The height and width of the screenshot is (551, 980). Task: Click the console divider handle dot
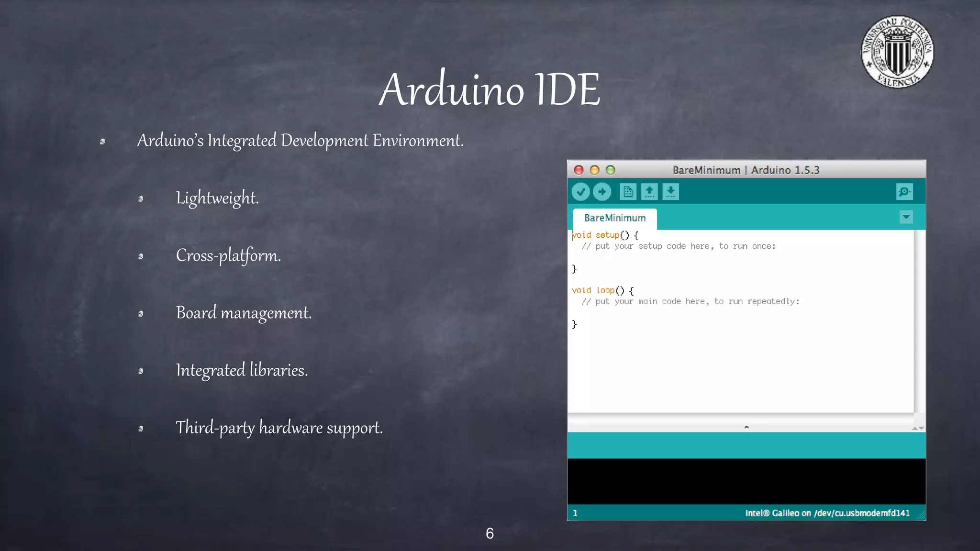[746, 427]
